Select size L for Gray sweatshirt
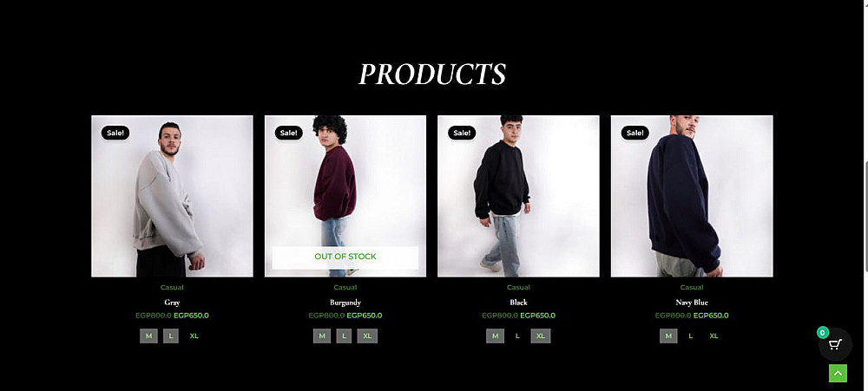 point(171,336)
